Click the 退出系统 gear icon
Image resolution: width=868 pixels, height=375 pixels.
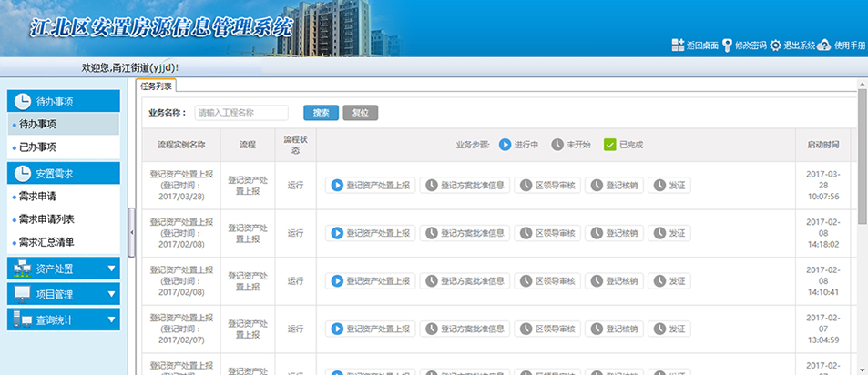tap(775, 45)
